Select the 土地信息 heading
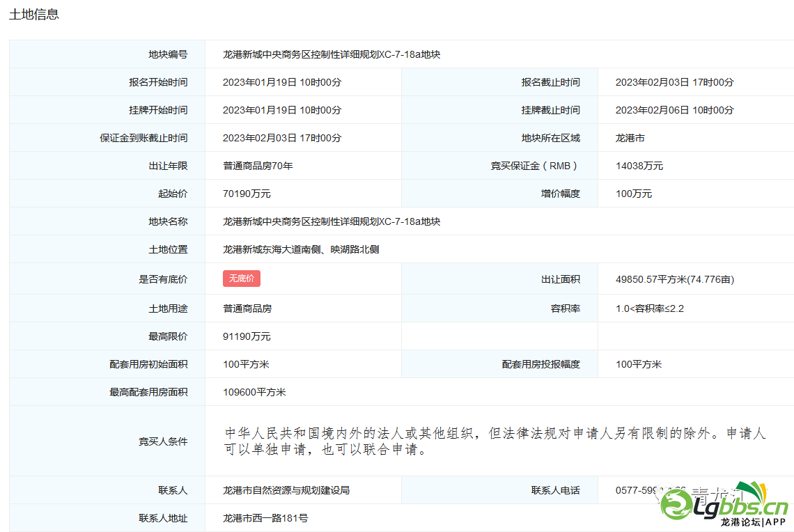The image size is (794, 532). (34, 14)
